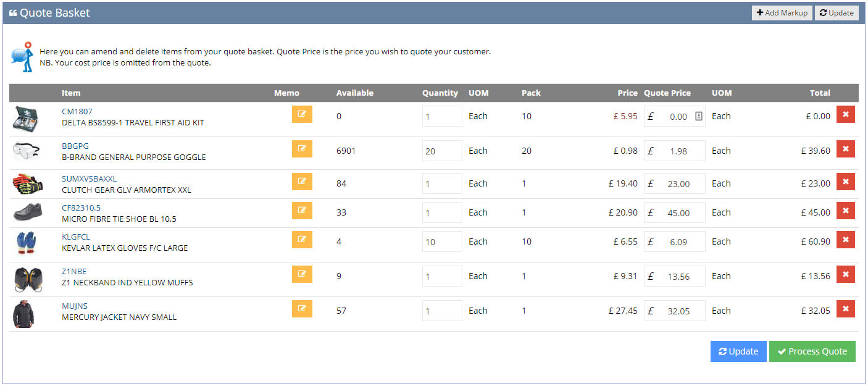Edit memo for BBGPG general purpose goggle
The image size is (868, 386).
[x=302, y=149]
